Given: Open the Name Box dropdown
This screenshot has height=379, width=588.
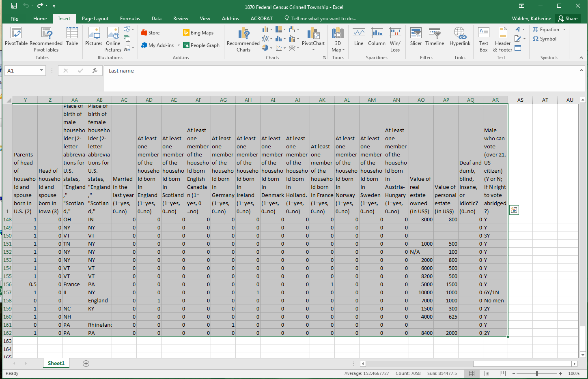Looking at the screenshot, I should pyautogui.click(x=41, y=71).
